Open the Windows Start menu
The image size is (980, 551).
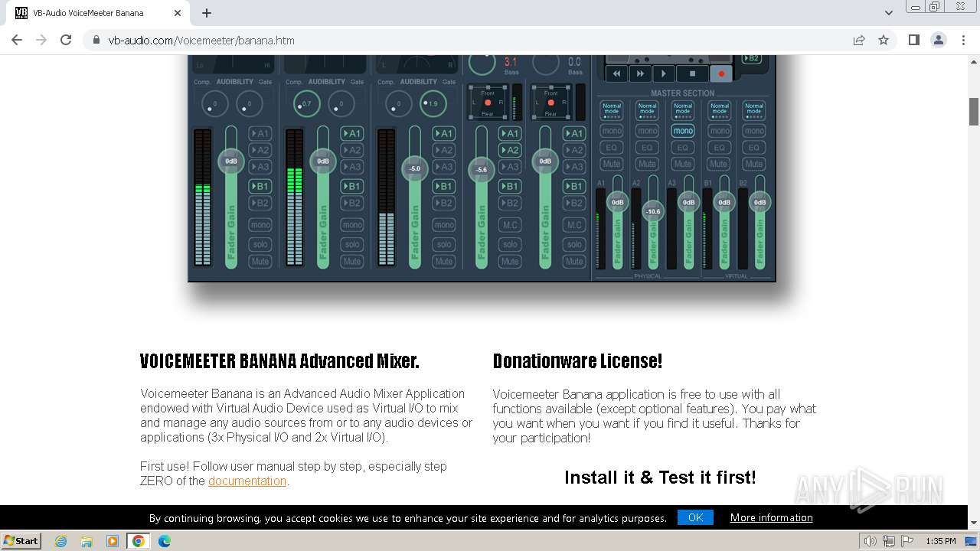click(21, 540)
